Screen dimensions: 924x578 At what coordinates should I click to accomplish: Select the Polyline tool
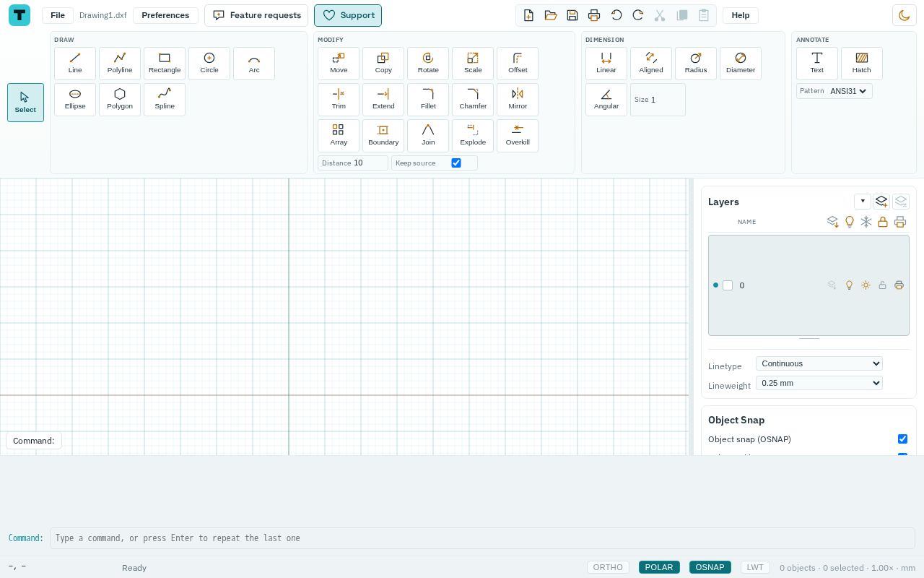coord(120,64)
